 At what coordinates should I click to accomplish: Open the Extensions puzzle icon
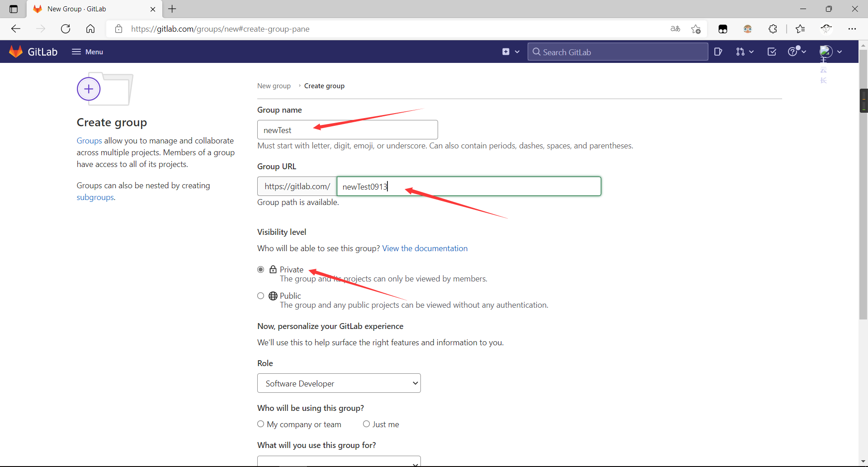[773, 29]
